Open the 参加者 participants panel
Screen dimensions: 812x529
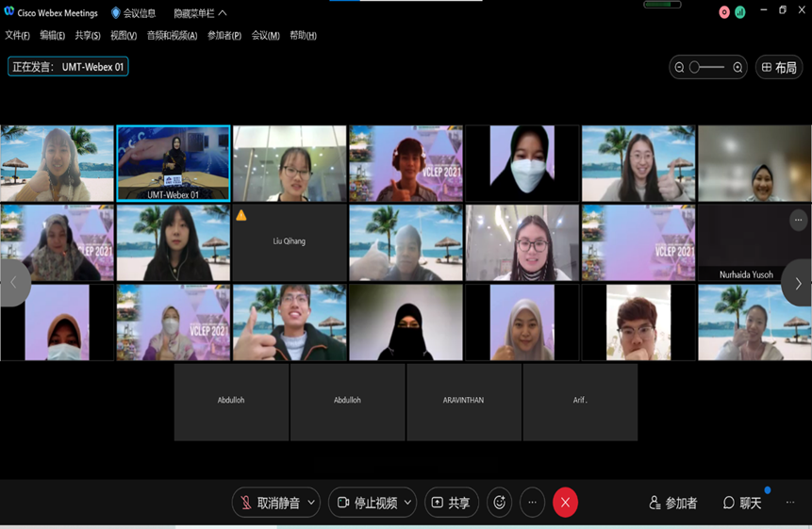pos(673,503)
